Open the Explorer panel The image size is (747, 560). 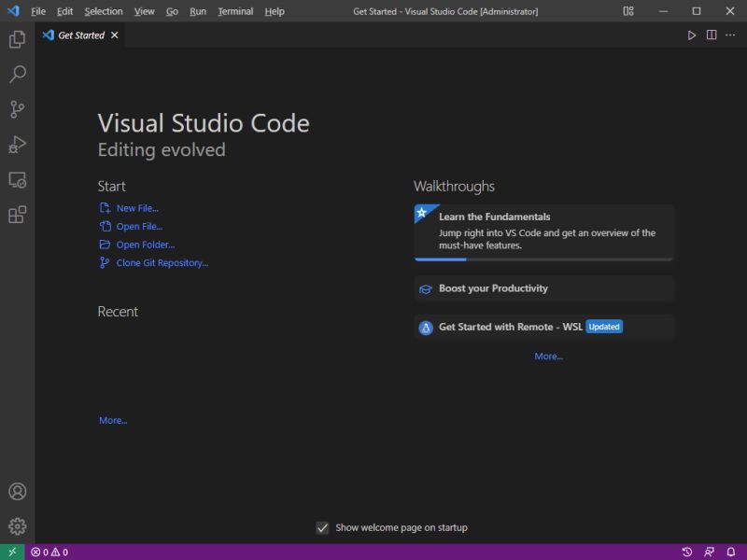coord(17,38)
